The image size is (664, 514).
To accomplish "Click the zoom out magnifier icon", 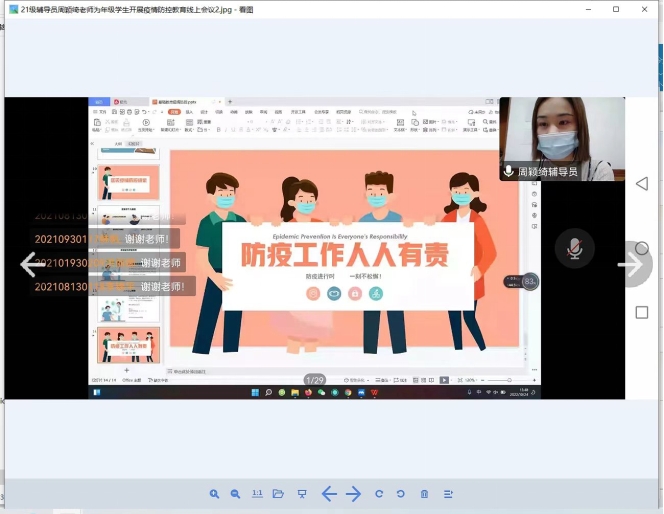I will click(236, 494).
